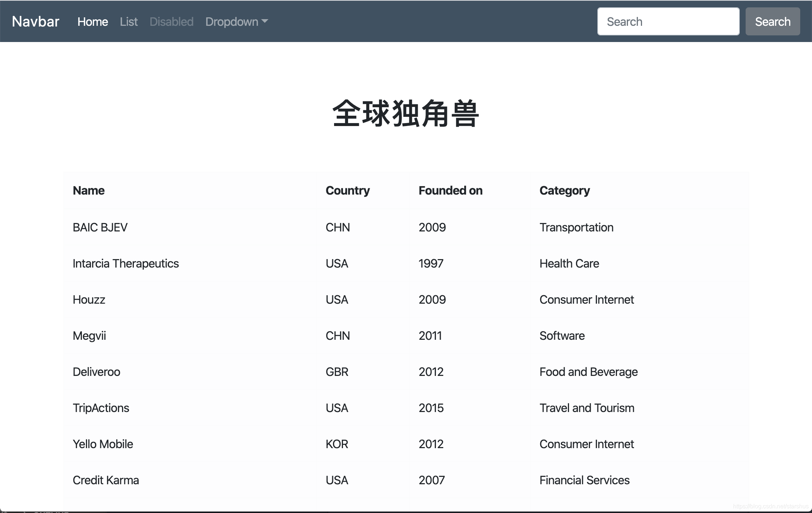Click the 2011 founded year
The width and height of the screenshot is (812, 513).
pyautogui.click(x=430, y=336)
